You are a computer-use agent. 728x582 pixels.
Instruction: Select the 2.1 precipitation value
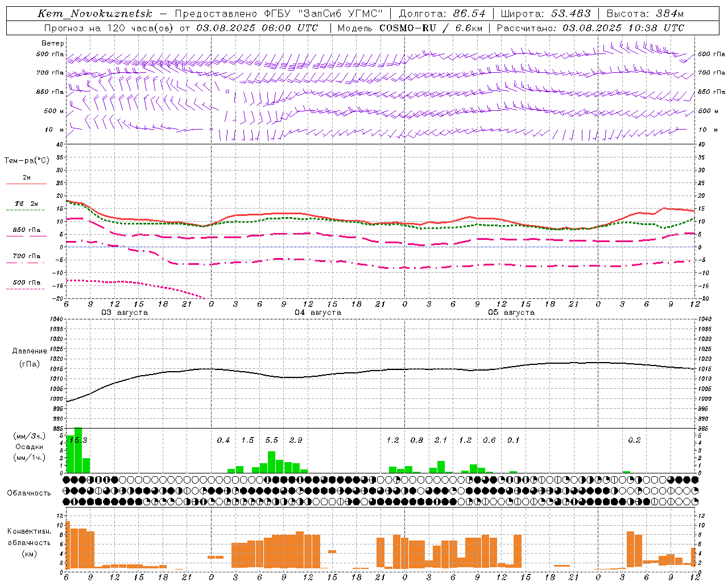pyautogui.click(x=441, y=440)
